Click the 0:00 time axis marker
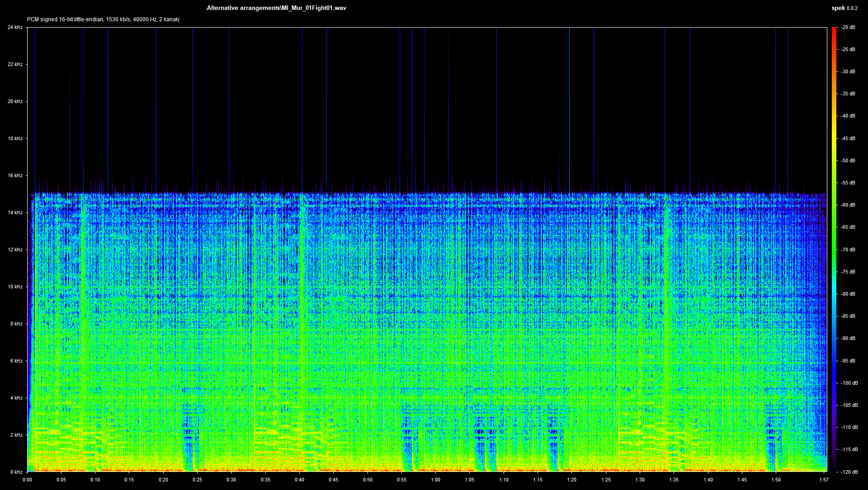The width and height of the screenshot is (868, 490). (x=27, y=480)
